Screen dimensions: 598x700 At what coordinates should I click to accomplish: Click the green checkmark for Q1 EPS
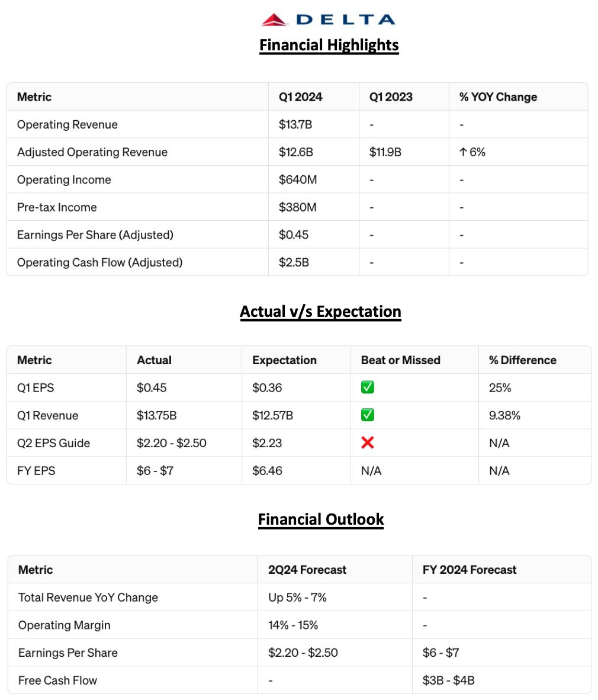point(368,387)
